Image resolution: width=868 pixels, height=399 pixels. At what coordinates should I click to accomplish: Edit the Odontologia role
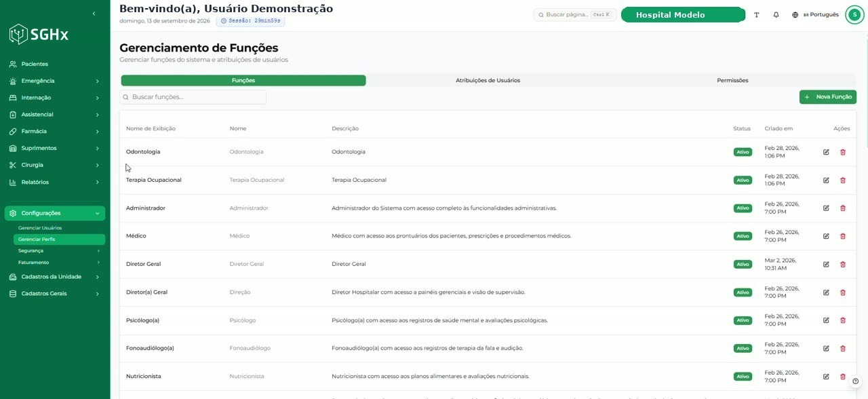(x=826, y=152)
